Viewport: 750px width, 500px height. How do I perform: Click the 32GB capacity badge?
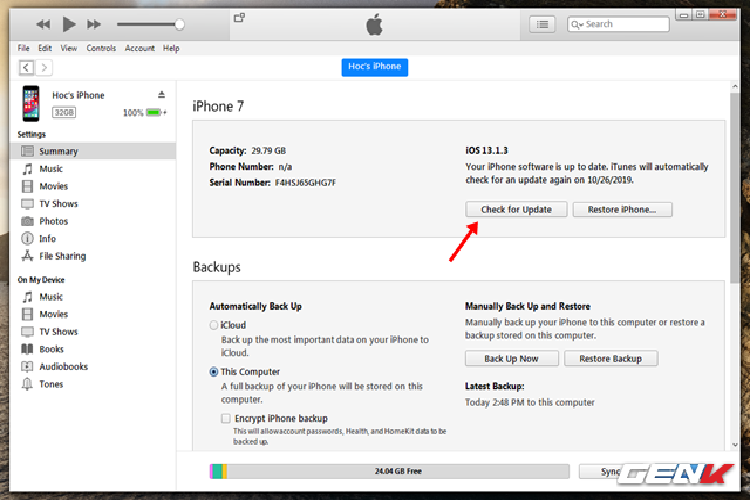pyautogui.click(x=64, y=112)
